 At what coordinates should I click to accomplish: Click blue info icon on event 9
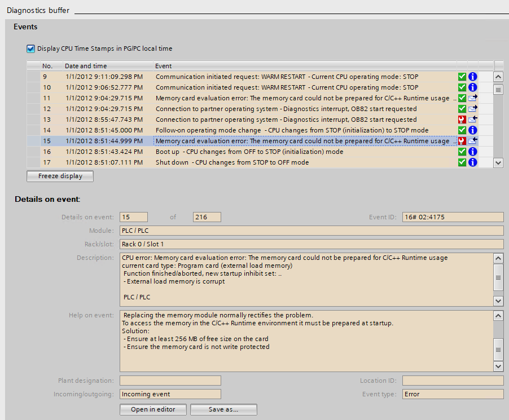click(473, 77)
